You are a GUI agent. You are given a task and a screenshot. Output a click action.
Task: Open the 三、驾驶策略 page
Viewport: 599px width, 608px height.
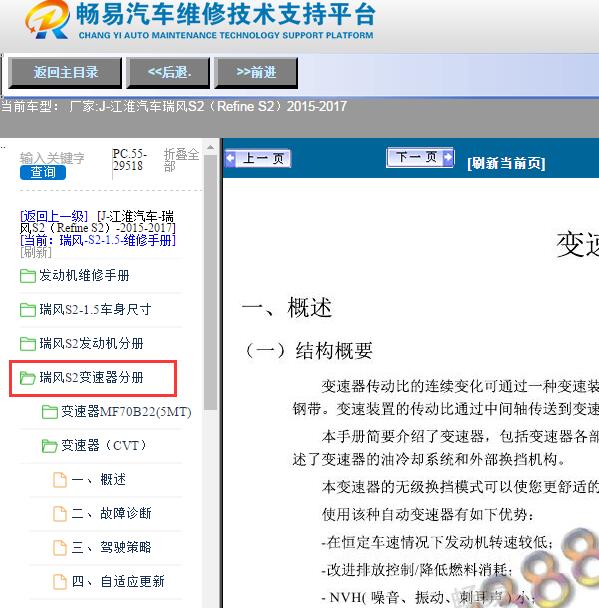click(x=111, y=547)
